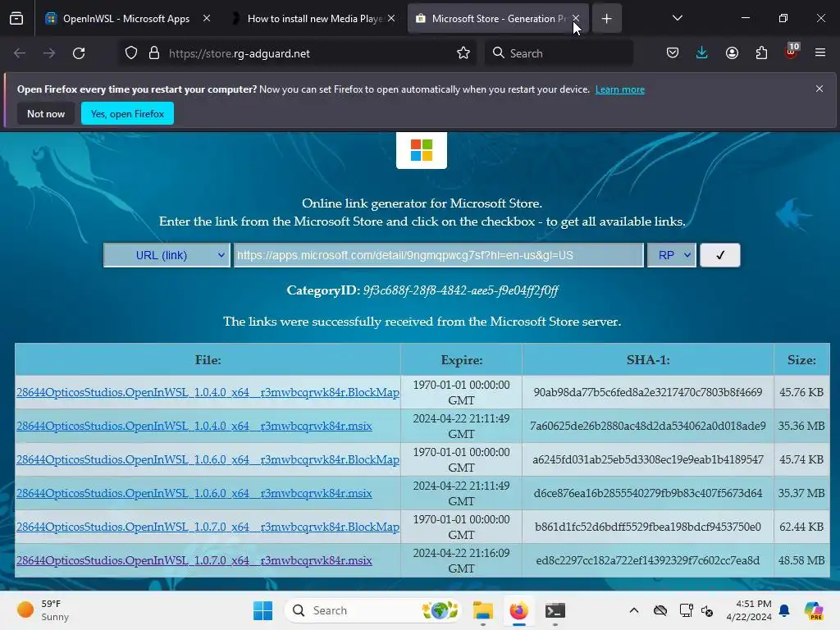
Task: Open the Extensions puzzle icon
Action: (x=761, y=53)
